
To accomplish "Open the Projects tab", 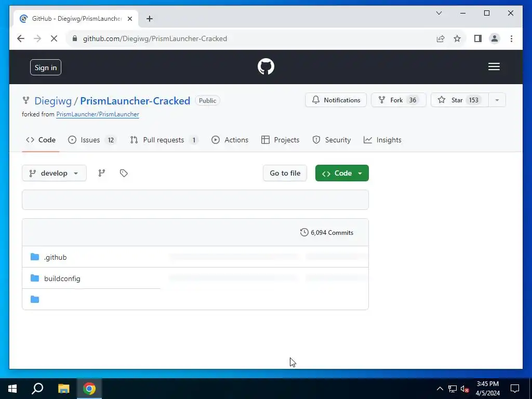I will point(280,140).
